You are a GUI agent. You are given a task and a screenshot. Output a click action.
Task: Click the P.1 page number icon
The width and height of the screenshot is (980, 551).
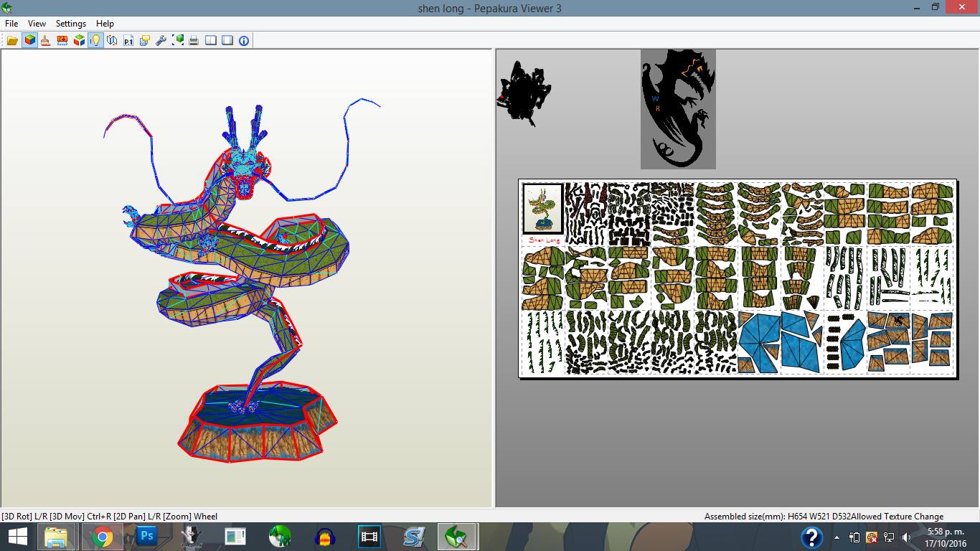(x=128, y=40)
